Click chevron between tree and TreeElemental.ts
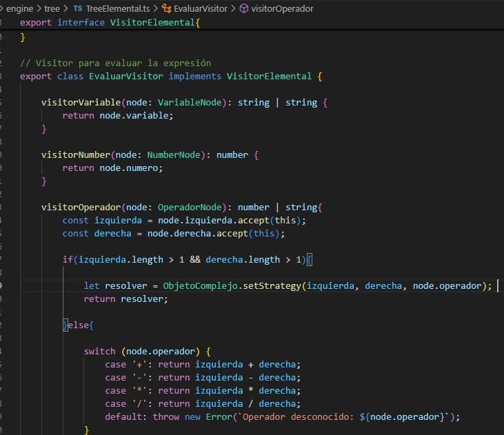 pyautogui.click(x=65, y=9)
